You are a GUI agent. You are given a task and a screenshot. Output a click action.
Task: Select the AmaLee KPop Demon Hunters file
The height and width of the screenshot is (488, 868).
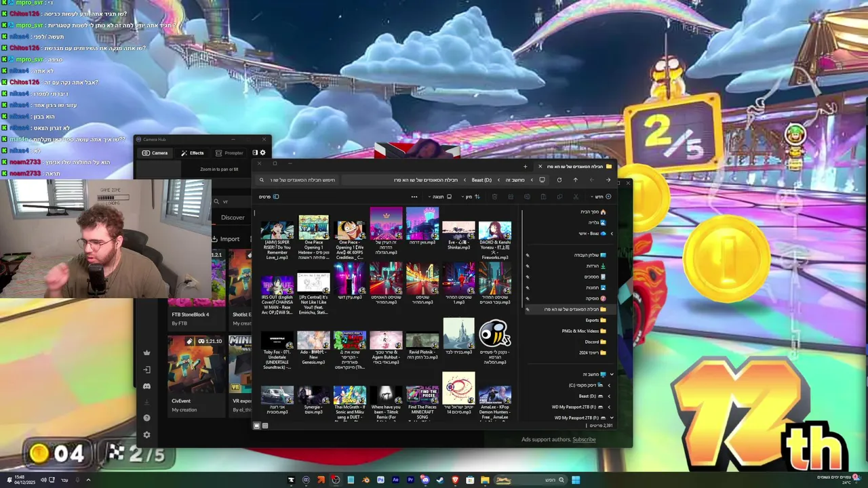[495, 403]
